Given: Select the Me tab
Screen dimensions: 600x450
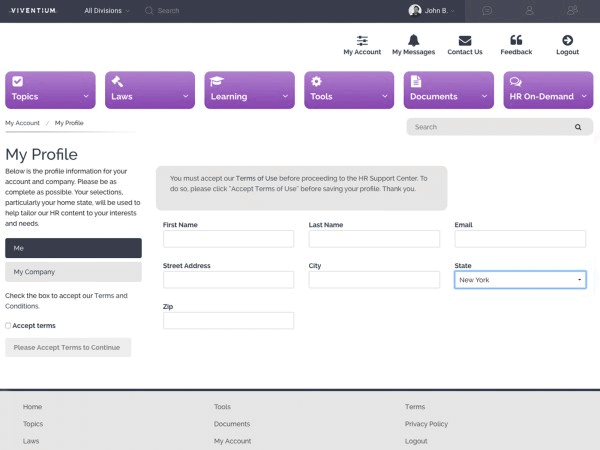Looking at the screenshot, I should (x=73, y=248).
